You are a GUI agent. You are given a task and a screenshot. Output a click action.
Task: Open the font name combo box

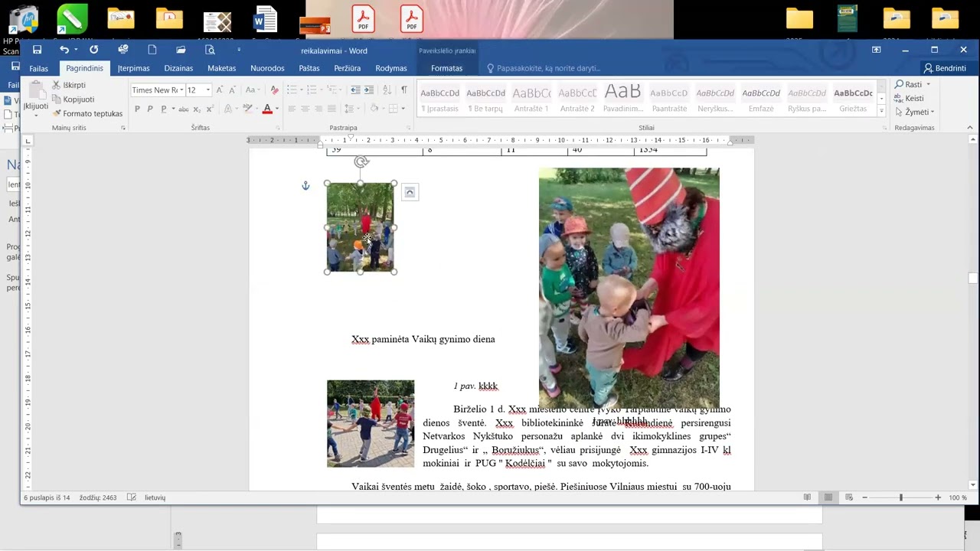[x=157, y=90]
